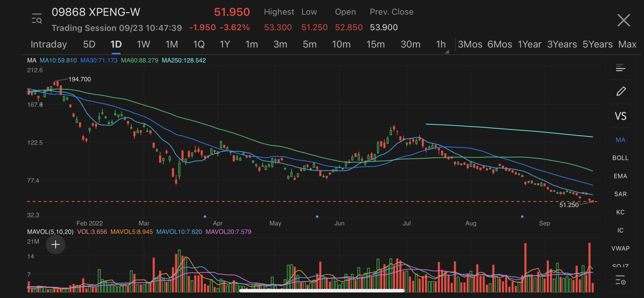Image resolution: width=644 pixels, height=298 pixels.
Task: Click the MA10:59.810 label
Action: pos(58,60)
